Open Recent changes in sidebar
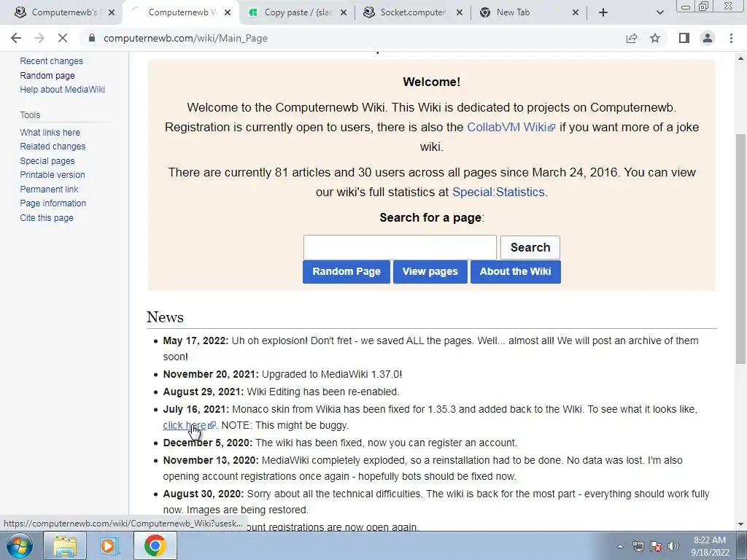Image resolution: width=747 pixels, height=560 pixels. (52, 61)
